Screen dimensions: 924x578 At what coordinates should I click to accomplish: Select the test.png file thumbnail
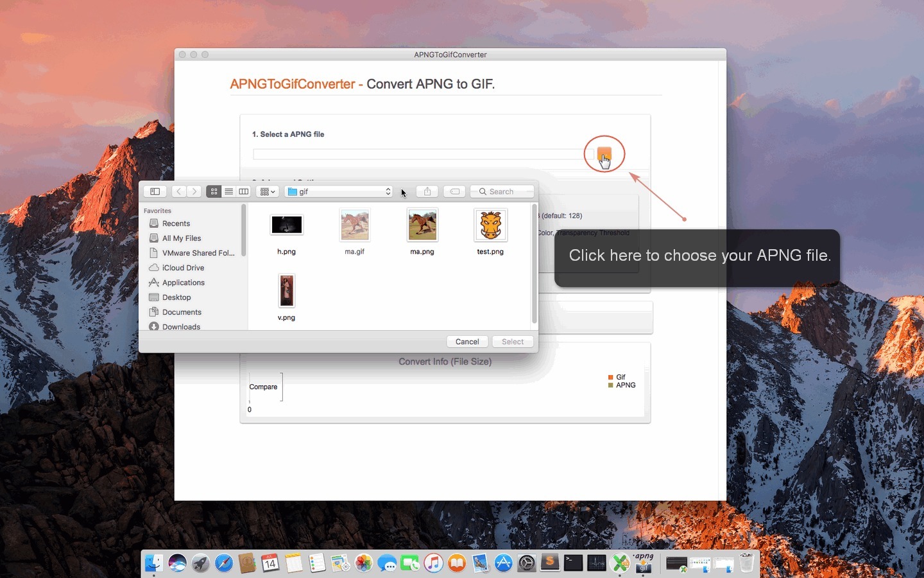490,225
